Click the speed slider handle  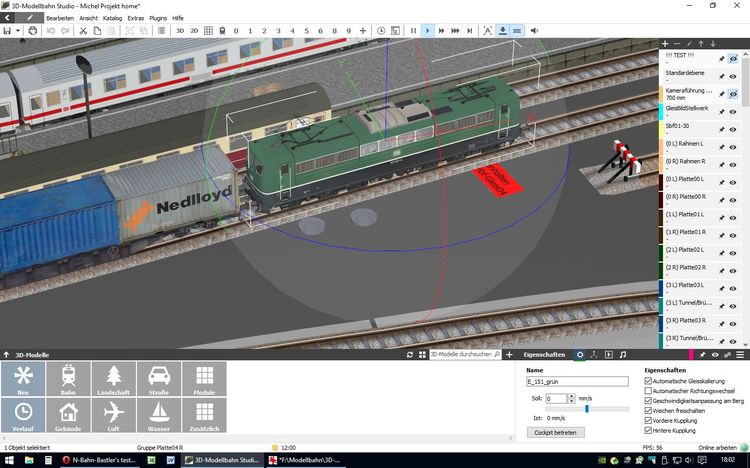coord(586,408)
